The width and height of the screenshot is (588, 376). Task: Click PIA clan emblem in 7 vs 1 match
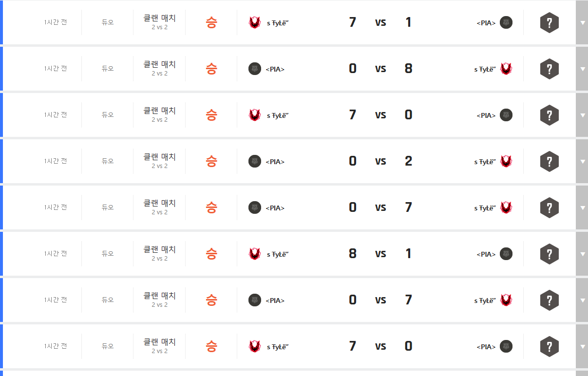(506, 22)
